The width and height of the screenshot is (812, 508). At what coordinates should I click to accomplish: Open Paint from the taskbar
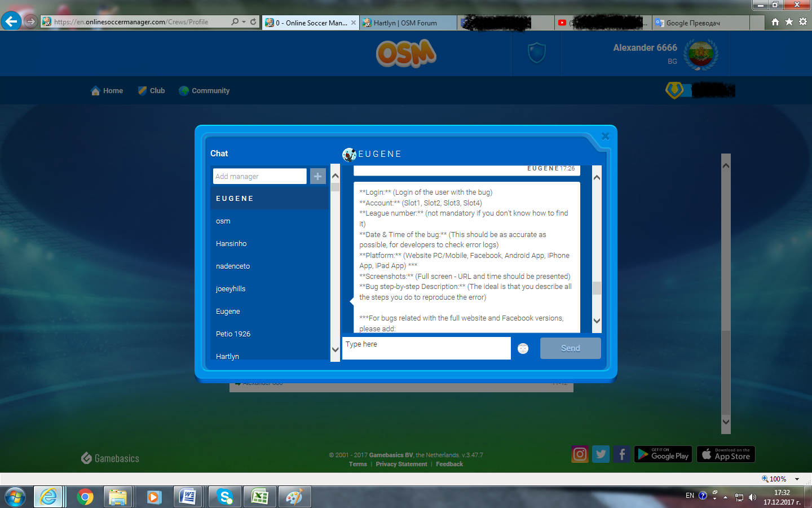click(x=294, y=497)
